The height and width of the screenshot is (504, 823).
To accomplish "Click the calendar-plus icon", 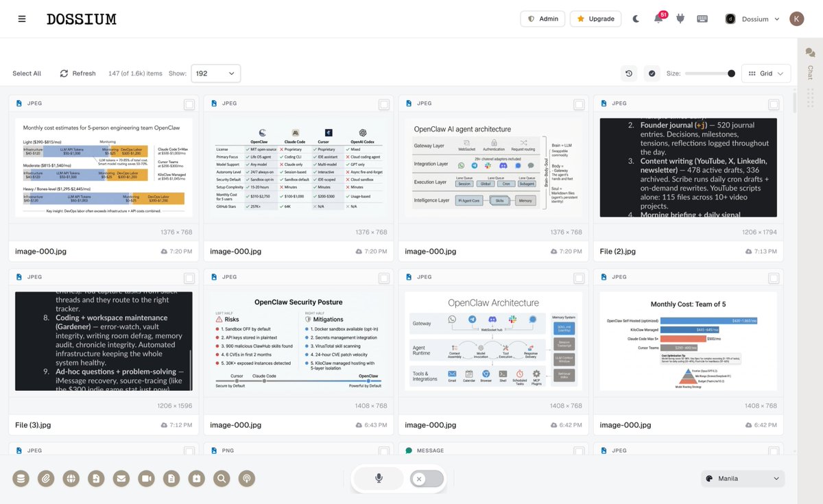I will coord(197,479).
